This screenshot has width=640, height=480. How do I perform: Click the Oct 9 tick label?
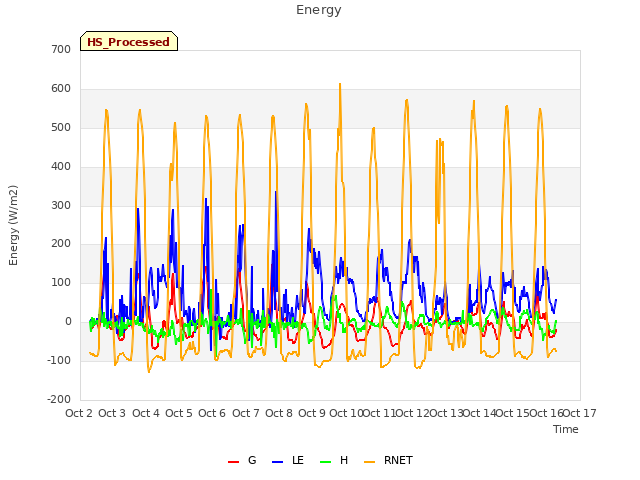(312, 413)
